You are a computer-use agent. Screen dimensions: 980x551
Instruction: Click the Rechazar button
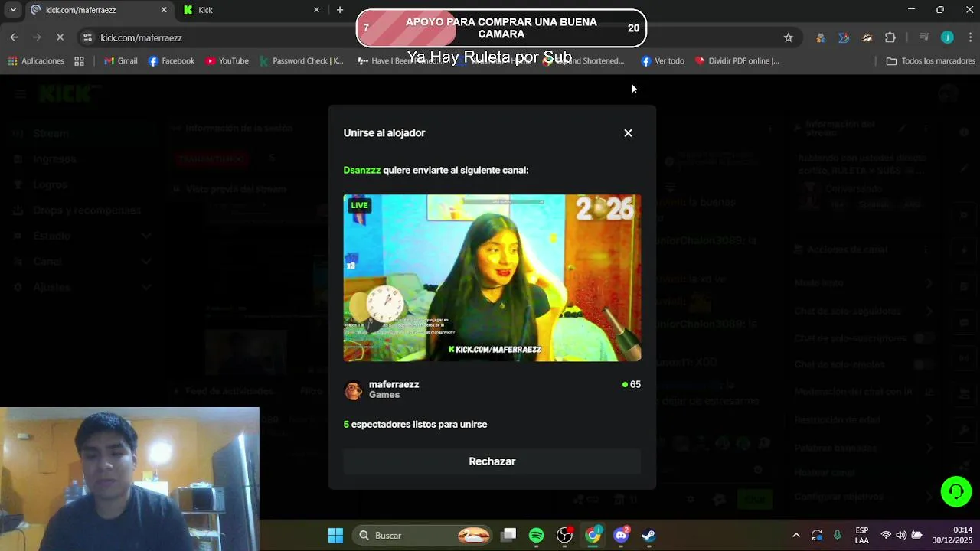[492, 461]
